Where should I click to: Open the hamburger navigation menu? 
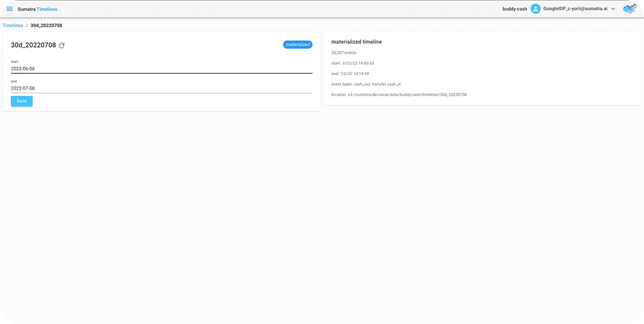coord(10,9)
